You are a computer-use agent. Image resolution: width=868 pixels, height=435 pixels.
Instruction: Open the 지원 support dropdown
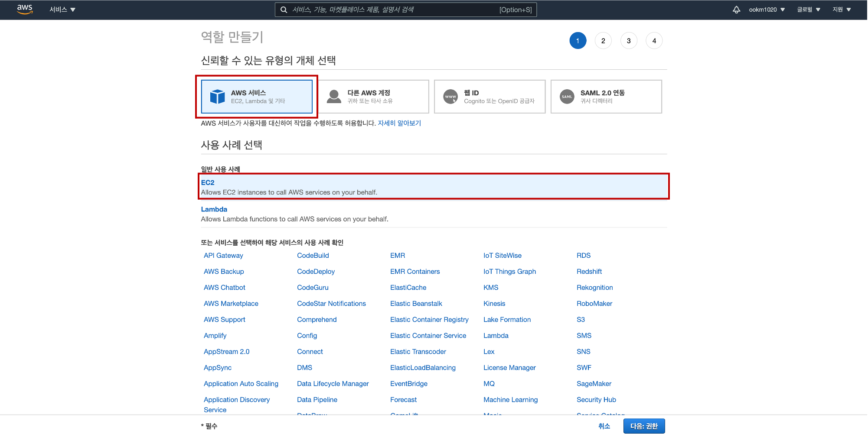pyautogui.click(x=842, y=10)
